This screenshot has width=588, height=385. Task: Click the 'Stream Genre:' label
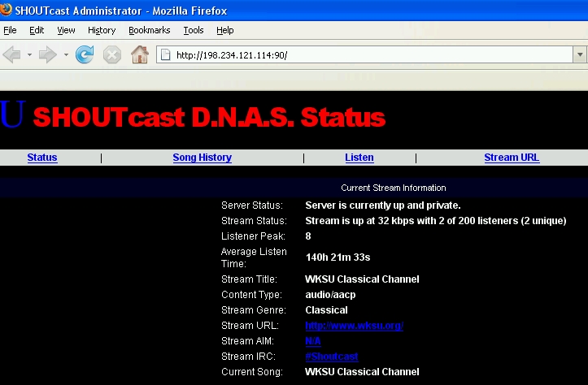point(254,310)
